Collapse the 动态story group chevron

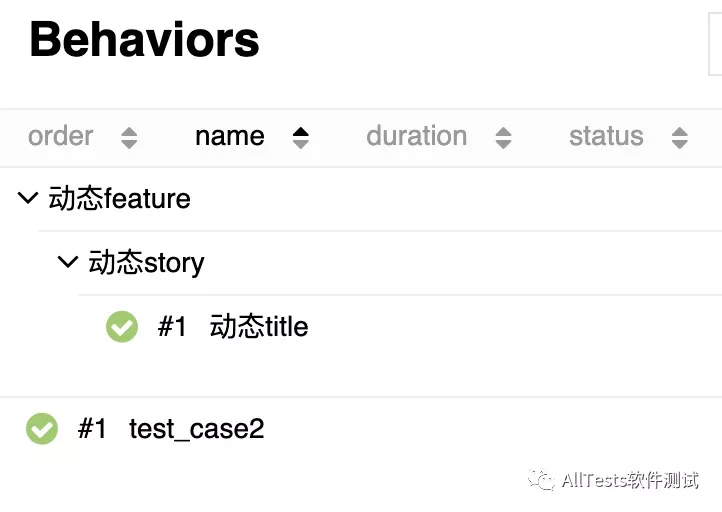click(x=68, y=263)
